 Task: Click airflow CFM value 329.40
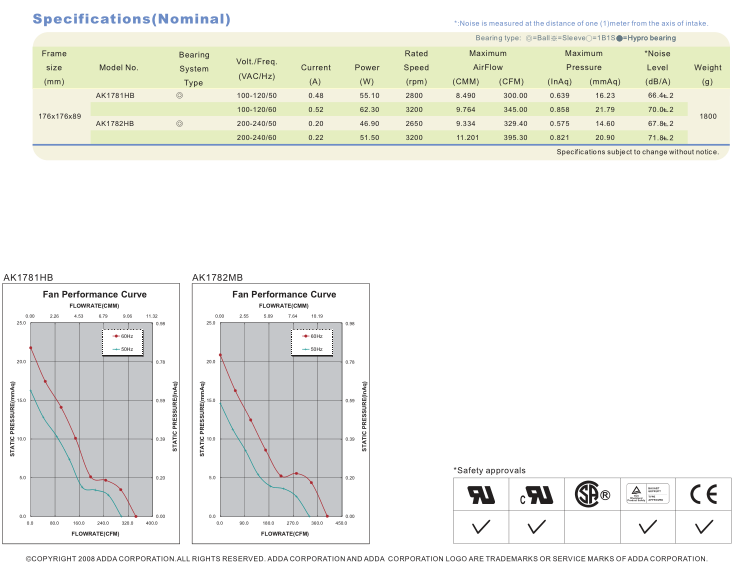pos(515,123)
